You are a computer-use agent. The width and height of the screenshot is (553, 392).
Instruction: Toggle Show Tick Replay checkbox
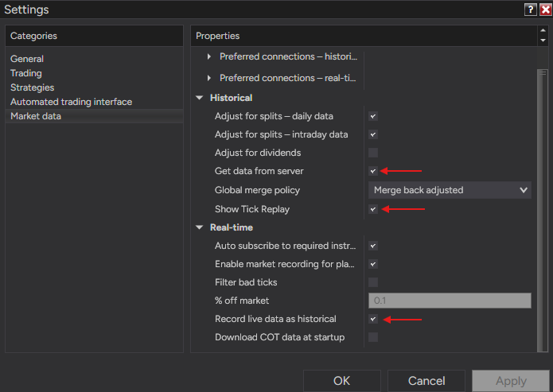[373, 209]
